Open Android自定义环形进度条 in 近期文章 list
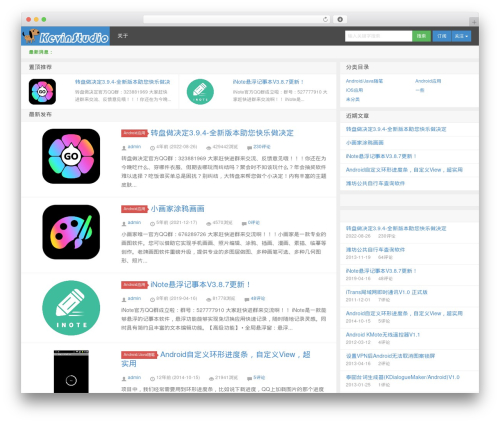500x423 pixels. coord(404,170)
